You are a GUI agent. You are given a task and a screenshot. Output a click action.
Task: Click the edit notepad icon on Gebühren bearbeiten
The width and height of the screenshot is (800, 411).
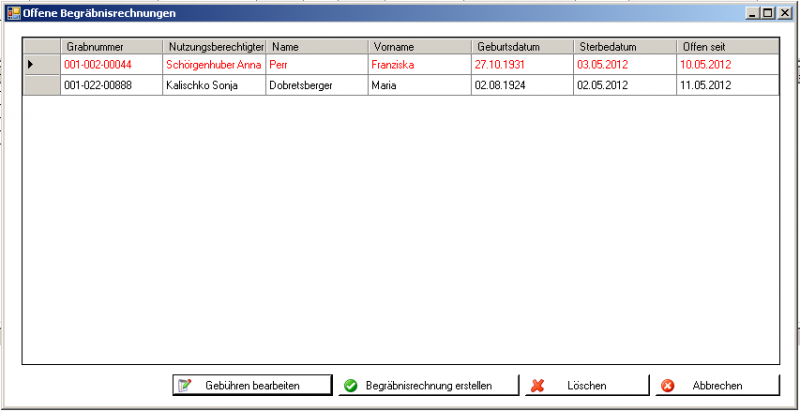pos(183,386)
